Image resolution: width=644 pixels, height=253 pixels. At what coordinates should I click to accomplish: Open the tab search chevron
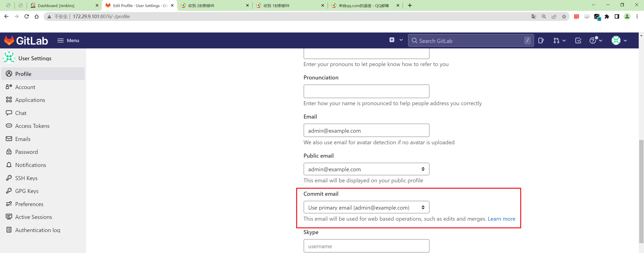click(593, 5)
